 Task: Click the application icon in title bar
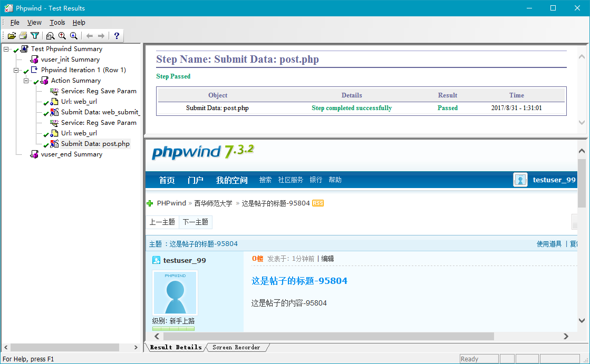coord(8,8)
